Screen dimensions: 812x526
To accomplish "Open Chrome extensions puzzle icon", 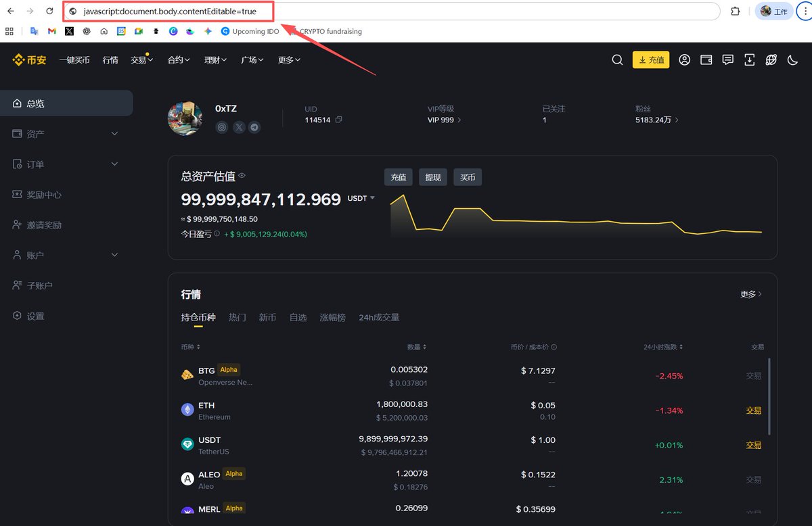I will click(x=736, y=11).
